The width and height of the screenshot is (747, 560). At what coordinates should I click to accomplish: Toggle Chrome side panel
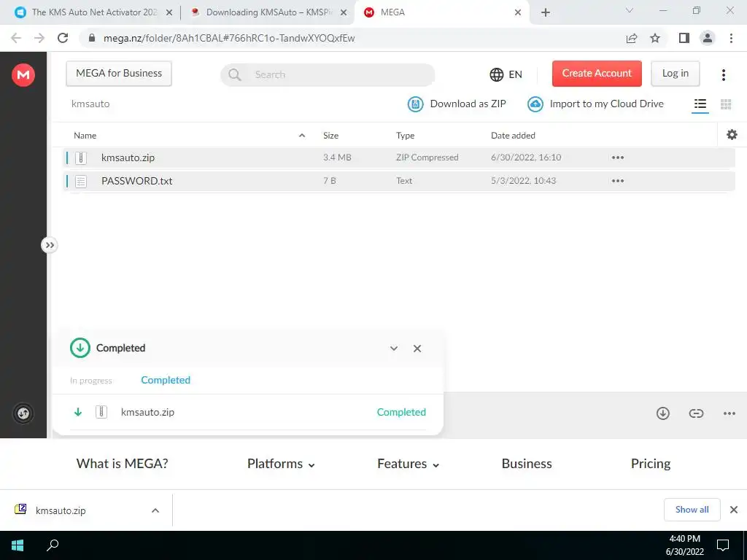(x=684, y=38)
